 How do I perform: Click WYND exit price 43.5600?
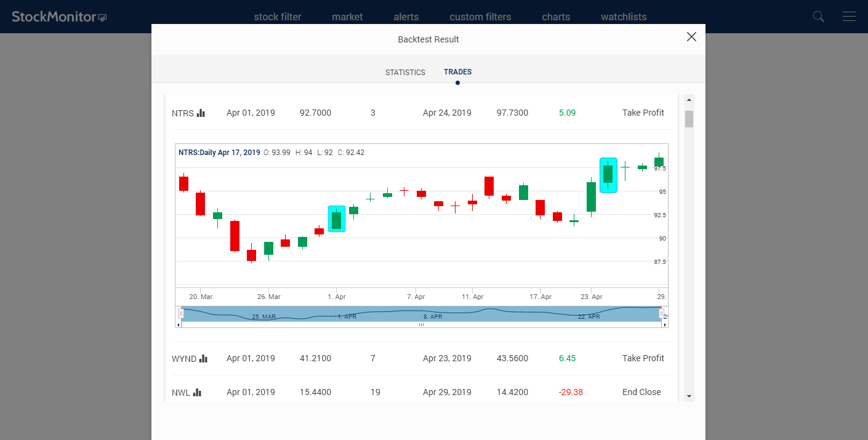point(512,358)
